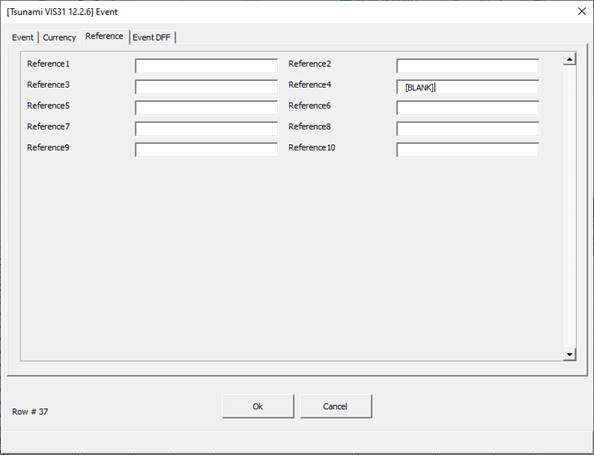The image size is (594, 455).
Task: Open the Event DFF tab
Action: [x=152, y=38]
